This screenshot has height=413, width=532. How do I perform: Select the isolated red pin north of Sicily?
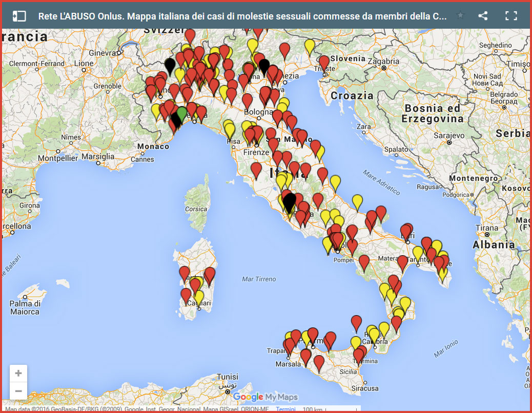[x=356, y=323]
